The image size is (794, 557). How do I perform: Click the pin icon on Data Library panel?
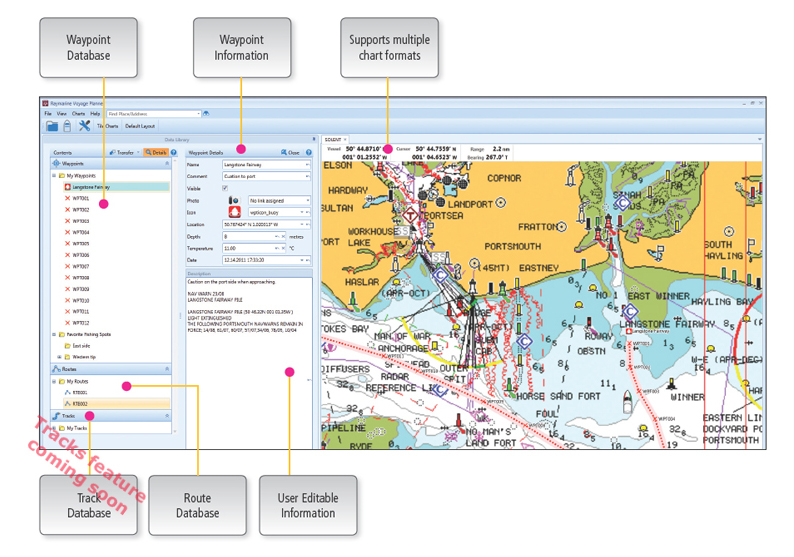[314, 139]
